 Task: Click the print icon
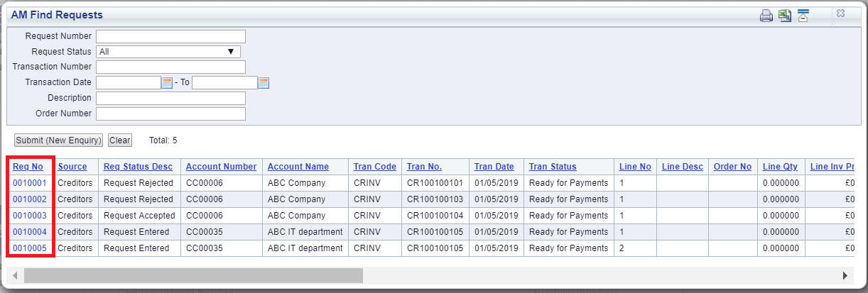click(766, 16)
